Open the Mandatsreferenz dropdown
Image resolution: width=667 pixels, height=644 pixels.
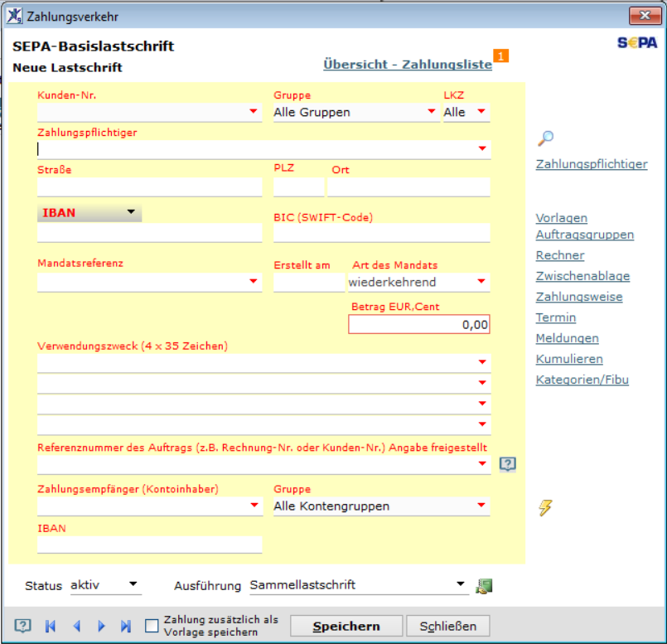(x=254, y=281)
